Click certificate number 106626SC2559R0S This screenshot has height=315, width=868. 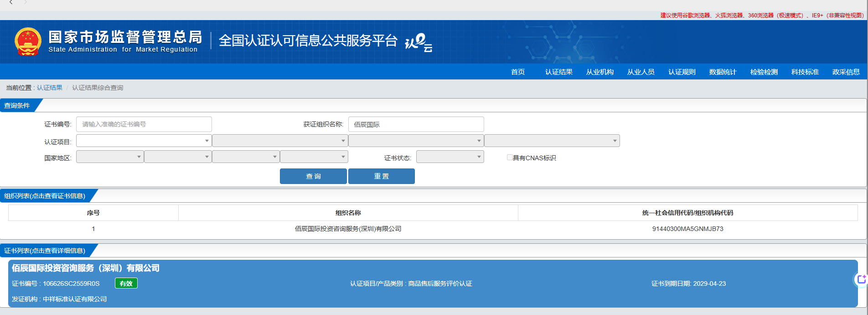pos(71,283)
